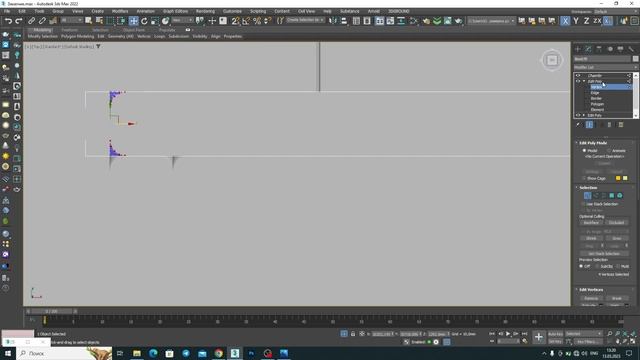Open the Graph Editors menu
The width and height of the screenshot is (640, 360).
pyautogui.click(x=175, y=11)
